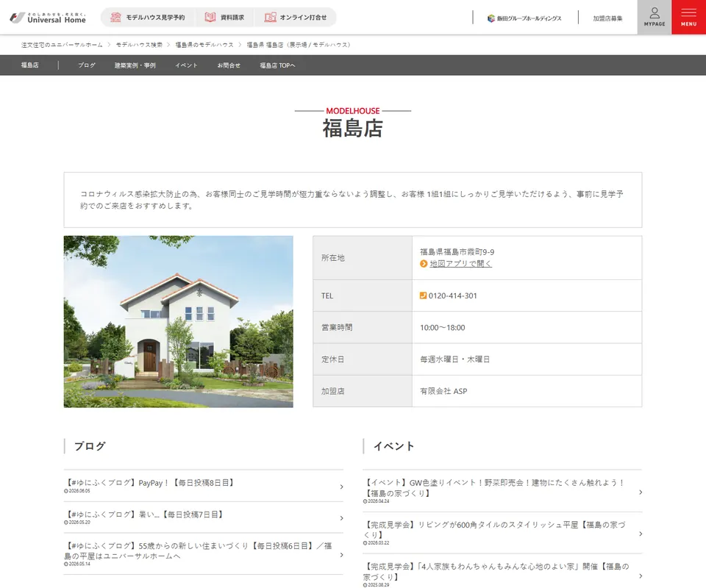Go to 福島県のモデルハウス breadcrumb
Image resolution: width=706 pixels, height=588 pixels.
pos(204,45)
